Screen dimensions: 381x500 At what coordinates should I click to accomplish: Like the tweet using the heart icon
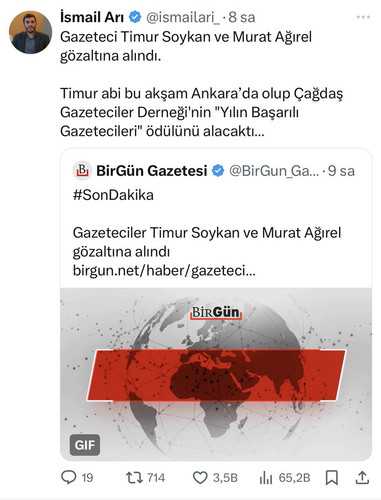point(200,478)
